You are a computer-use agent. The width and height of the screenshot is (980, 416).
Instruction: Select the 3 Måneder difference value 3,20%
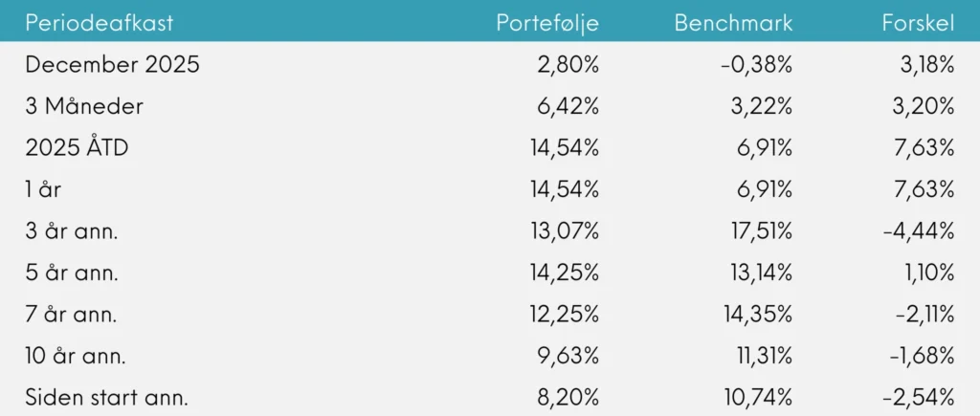coord(925,106)
